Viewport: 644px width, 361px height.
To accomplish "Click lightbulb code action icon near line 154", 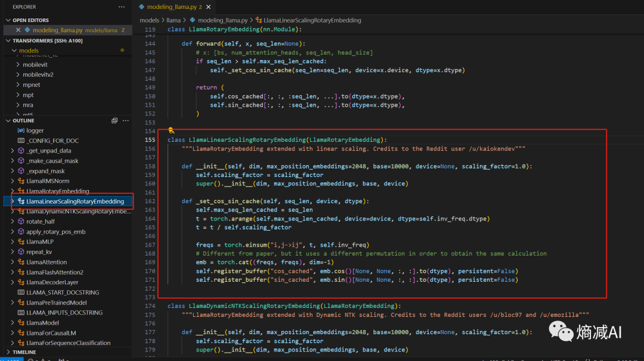I will tap(171, 130).
